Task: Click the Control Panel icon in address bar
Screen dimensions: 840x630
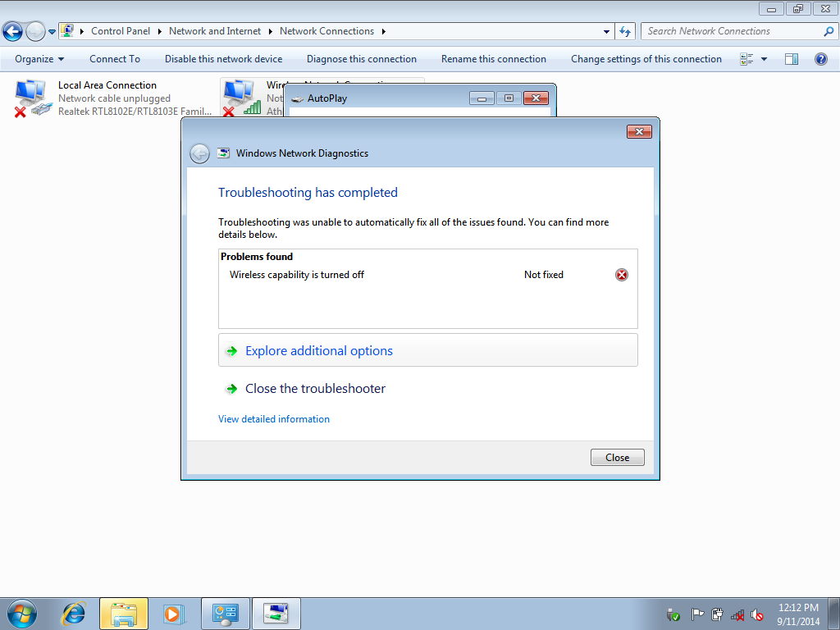Action: pyautogui.click(x=67, y=30)
